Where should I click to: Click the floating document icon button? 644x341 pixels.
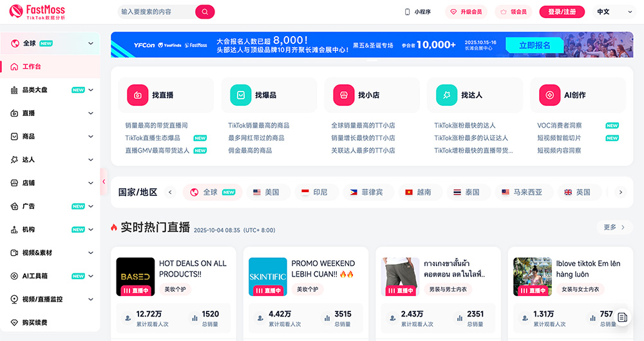tap(622, 317)
